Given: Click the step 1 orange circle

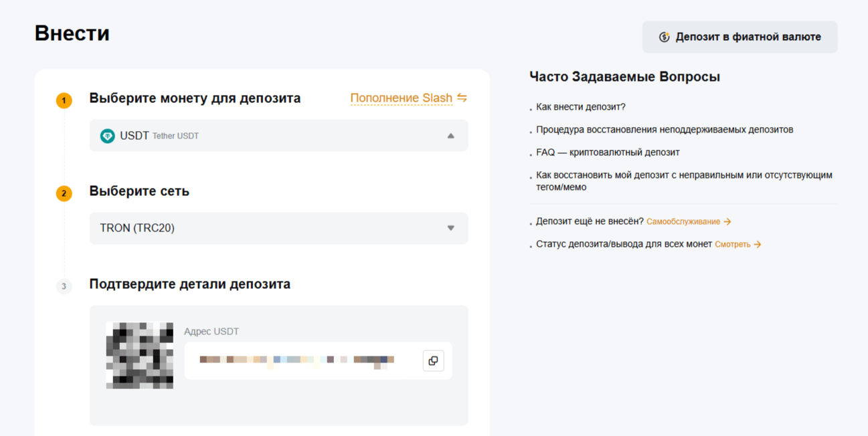Looking at the screenshot, I should click(x=64, y=101).
